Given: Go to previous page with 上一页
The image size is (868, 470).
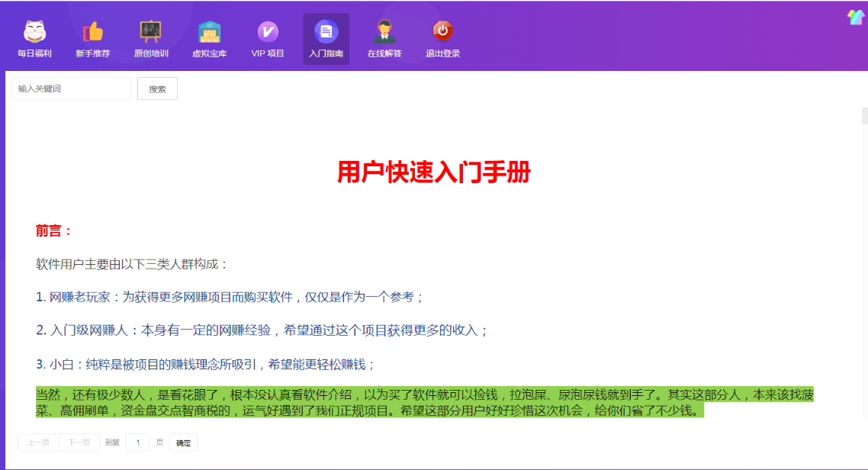Looking at the screenshot, I should (x=38, y=443).
